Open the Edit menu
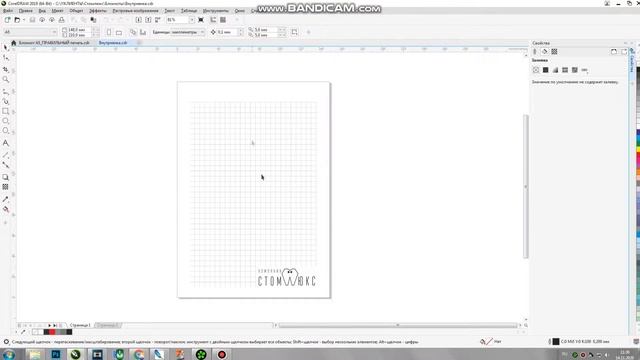The height and width of the screenshot is (360, 640). [25, 11]
